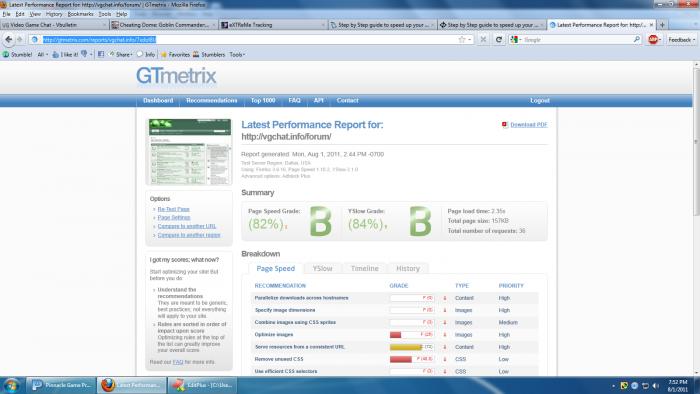Viewport: 700px width, 394px height.
Task: Switch to the eXTReMe Tracking browser tab
Action: [273, 25]
